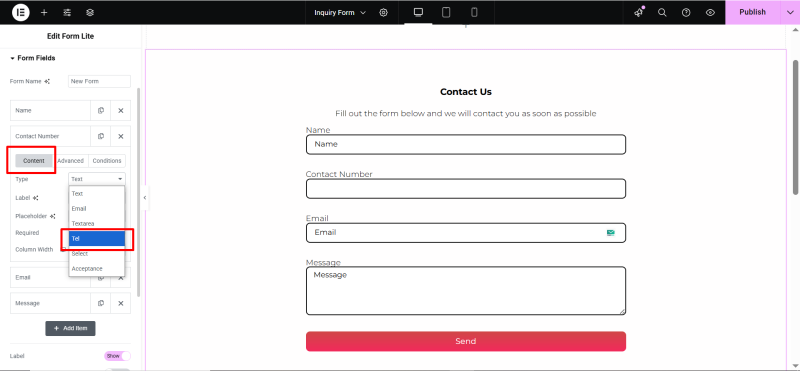800x371 pixels.
Task: Open the Inquiry Form document dropdown
Action: [340, 12]
